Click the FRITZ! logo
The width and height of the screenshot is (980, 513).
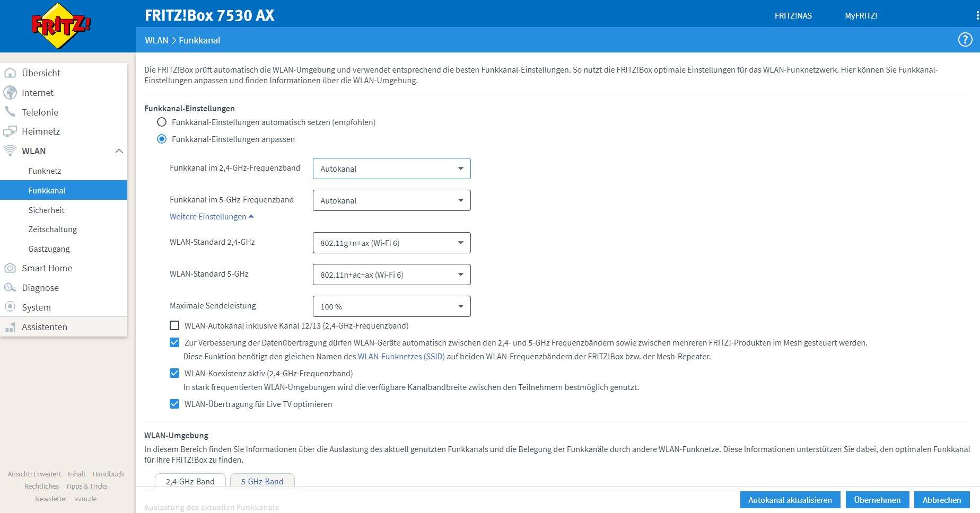[61, 26]
